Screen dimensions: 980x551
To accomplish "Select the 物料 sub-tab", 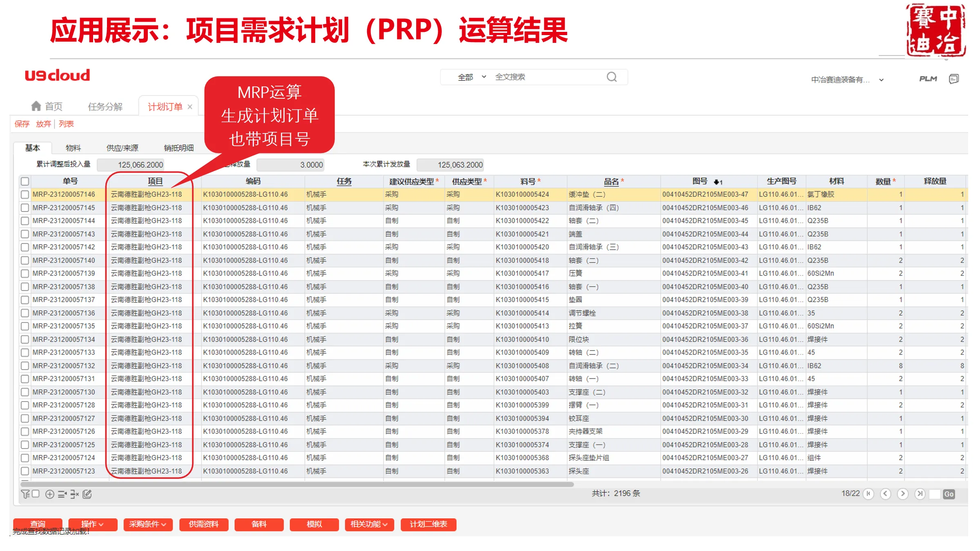I will pyautogui.click(x=73, y=148).
